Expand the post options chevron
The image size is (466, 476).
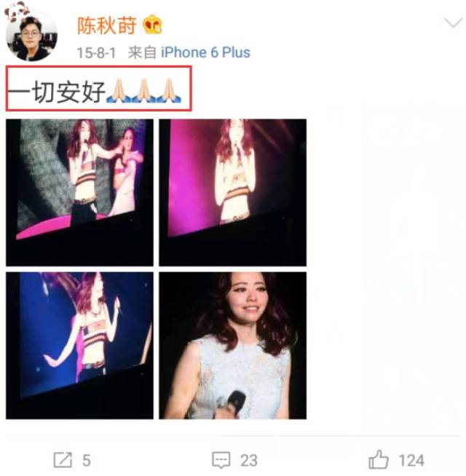point(453,23)
